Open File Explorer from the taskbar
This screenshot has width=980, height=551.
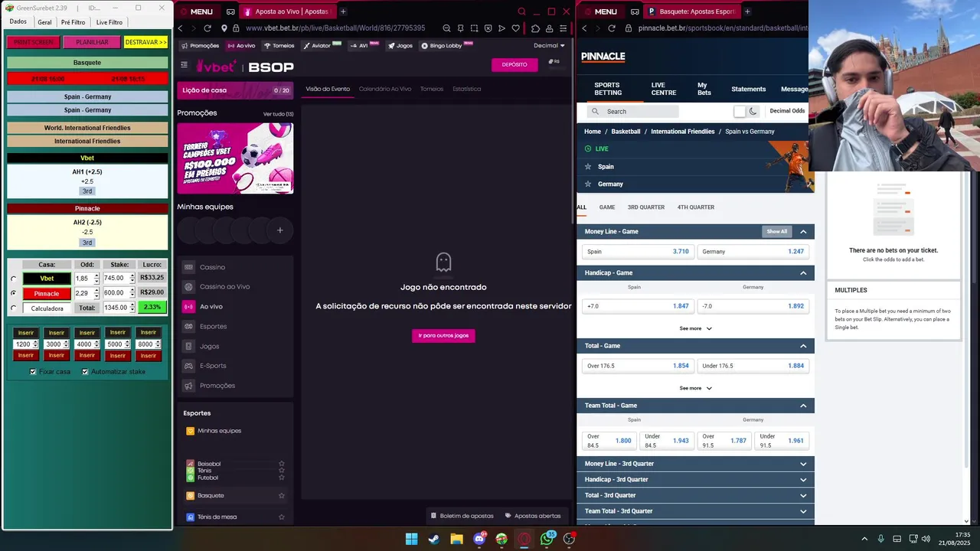tap(456, 539)
